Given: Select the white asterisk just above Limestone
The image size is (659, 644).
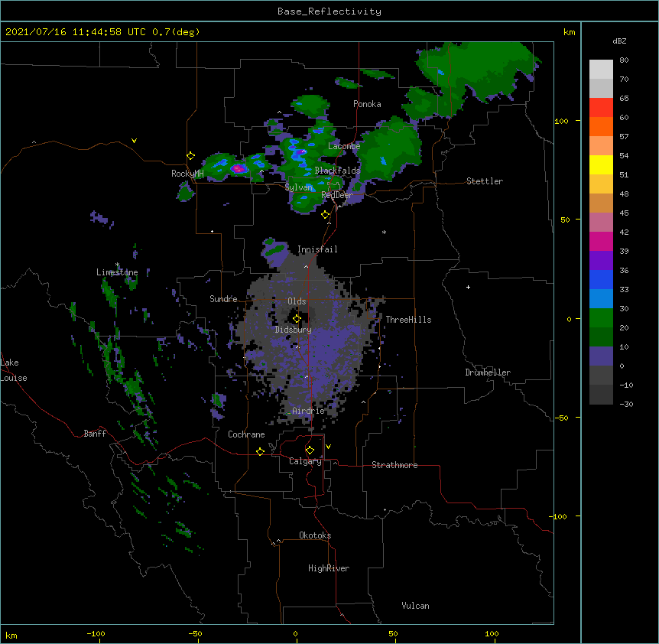Looking at the screenshot, I should tap(118, 265).
